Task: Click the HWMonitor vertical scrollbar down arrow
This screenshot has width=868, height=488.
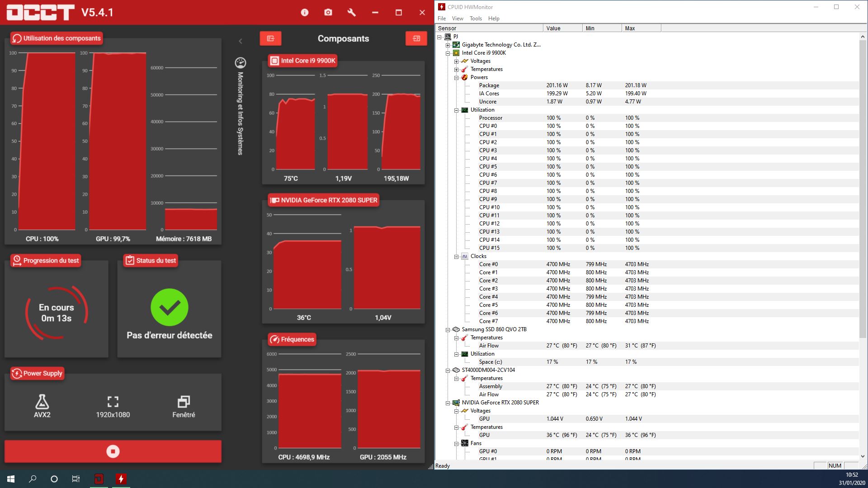Action: point(863,456)
